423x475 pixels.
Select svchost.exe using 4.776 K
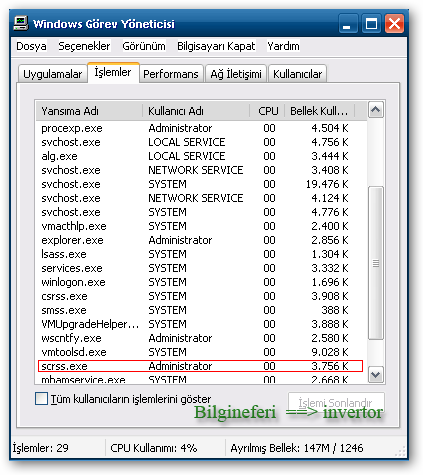200,212
